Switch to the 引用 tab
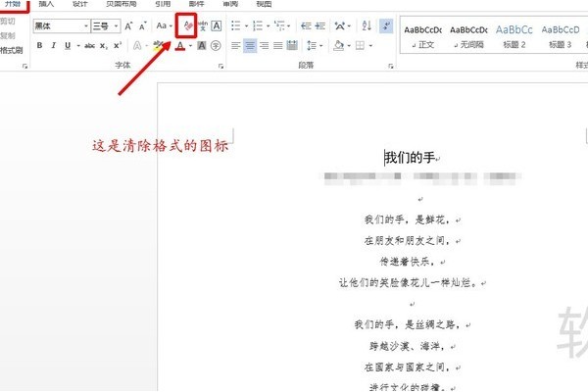 [x=163, y=4]
